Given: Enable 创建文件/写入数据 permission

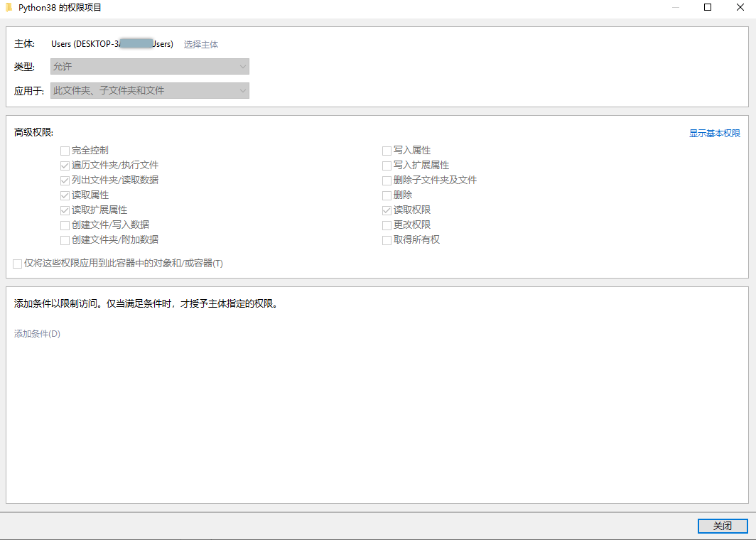Looking at the screenshot, I should click(65, 226).
